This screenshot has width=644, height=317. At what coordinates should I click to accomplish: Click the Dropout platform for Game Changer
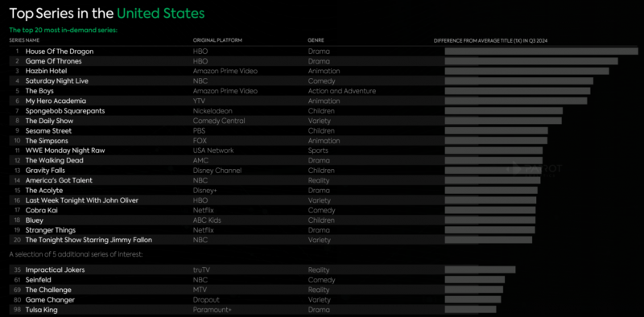point(206,300)
